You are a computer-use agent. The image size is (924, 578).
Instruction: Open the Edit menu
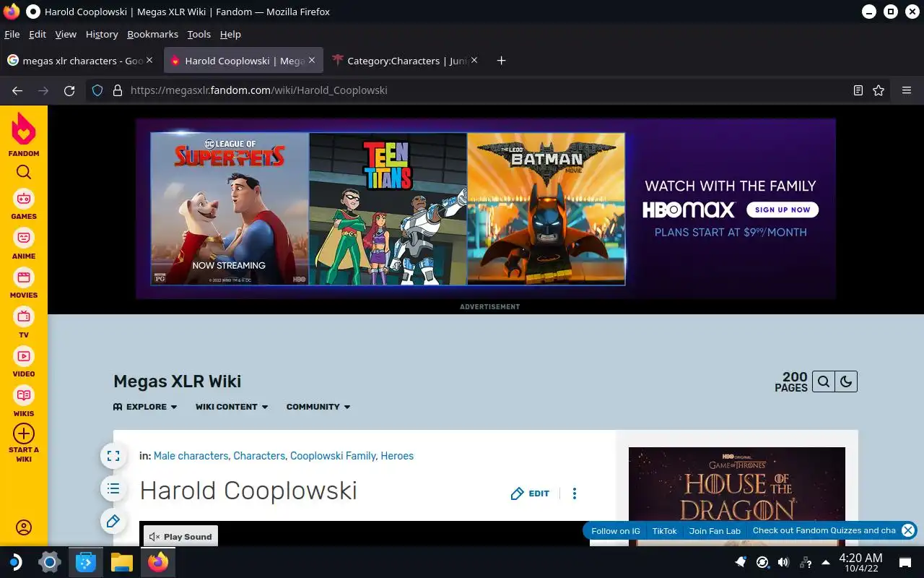click(38, 34)
